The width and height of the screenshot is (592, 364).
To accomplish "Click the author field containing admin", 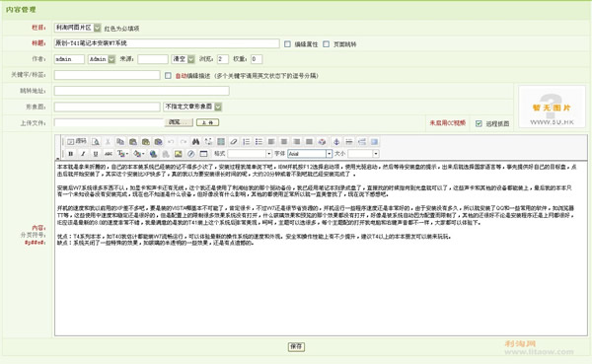I will 69,59.
